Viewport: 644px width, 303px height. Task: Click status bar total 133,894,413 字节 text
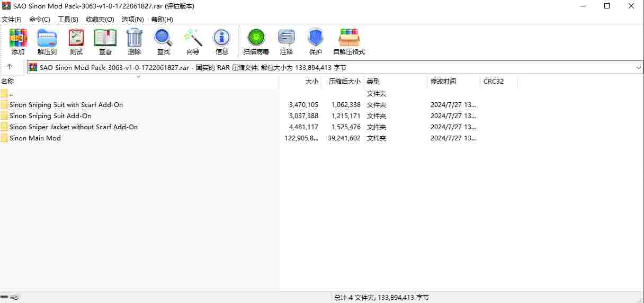tap(403, 298)
